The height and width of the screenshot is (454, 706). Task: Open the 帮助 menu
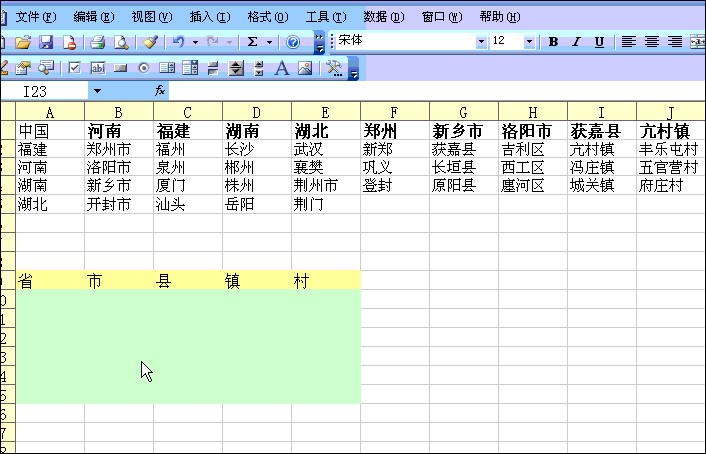[x=500, y=17]
